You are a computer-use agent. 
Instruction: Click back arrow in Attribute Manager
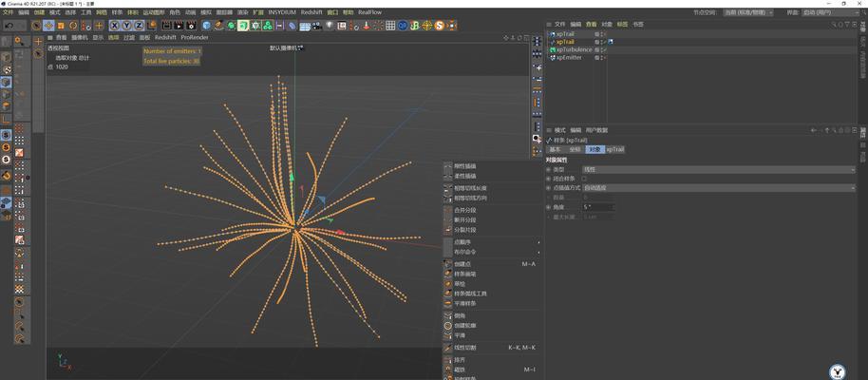pyautogui.click(x=813, y=130)
